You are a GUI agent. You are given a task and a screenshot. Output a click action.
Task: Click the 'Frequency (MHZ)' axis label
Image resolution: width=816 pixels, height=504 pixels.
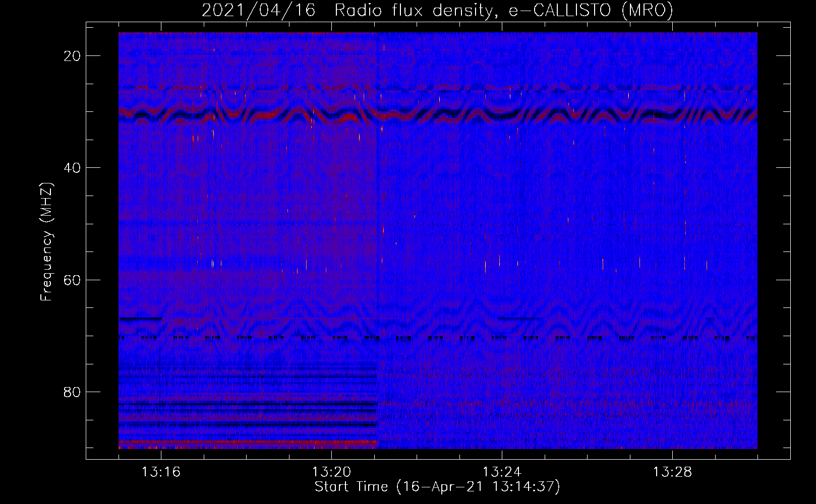pyautogui.click(x=46, y=241)
